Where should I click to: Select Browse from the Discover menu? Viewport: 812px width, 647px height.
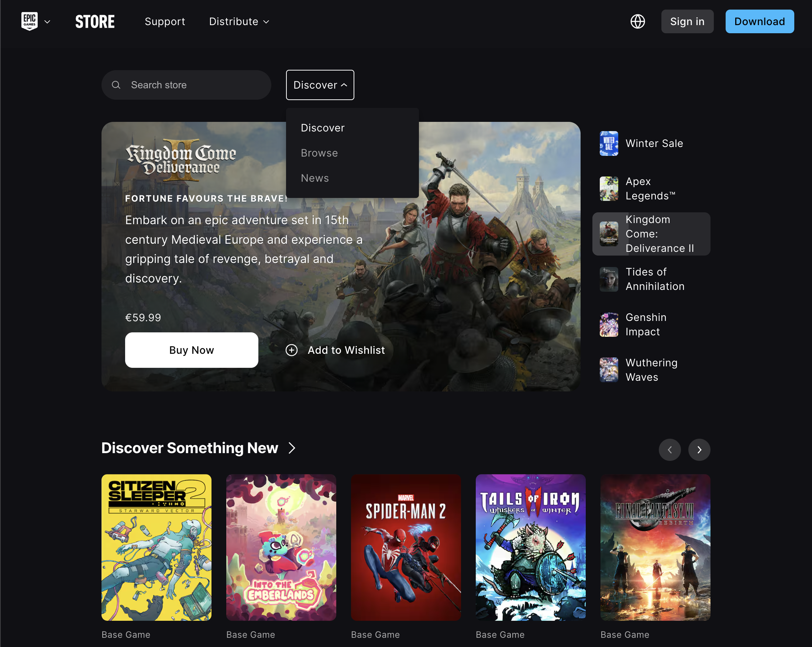pos(319,153)
